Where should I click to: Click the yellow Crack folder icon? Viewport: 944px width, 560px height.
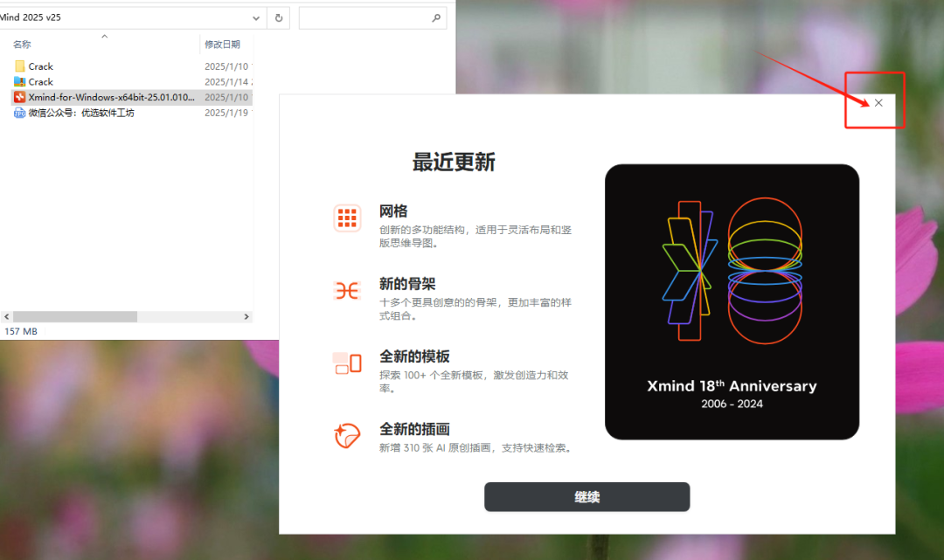point(20,66)
